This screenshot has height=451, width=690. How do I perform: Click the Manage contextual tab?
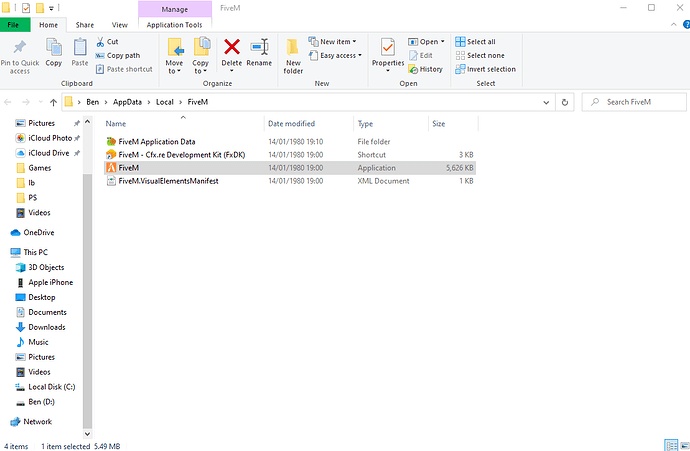pyautogui.click(x=175, y=9)
